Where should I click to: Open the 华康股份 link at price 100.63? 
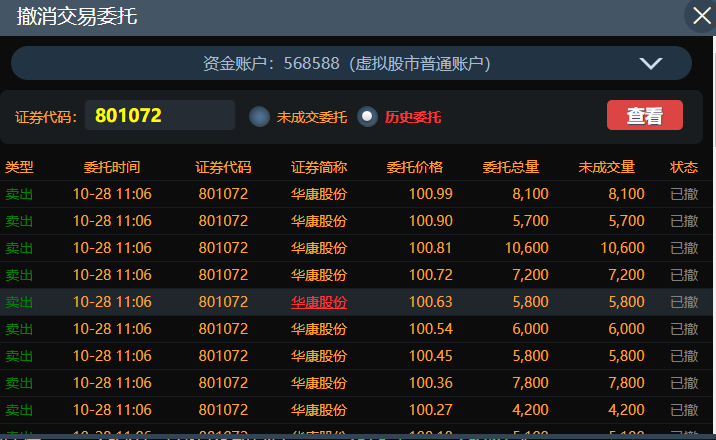point(319,302)
